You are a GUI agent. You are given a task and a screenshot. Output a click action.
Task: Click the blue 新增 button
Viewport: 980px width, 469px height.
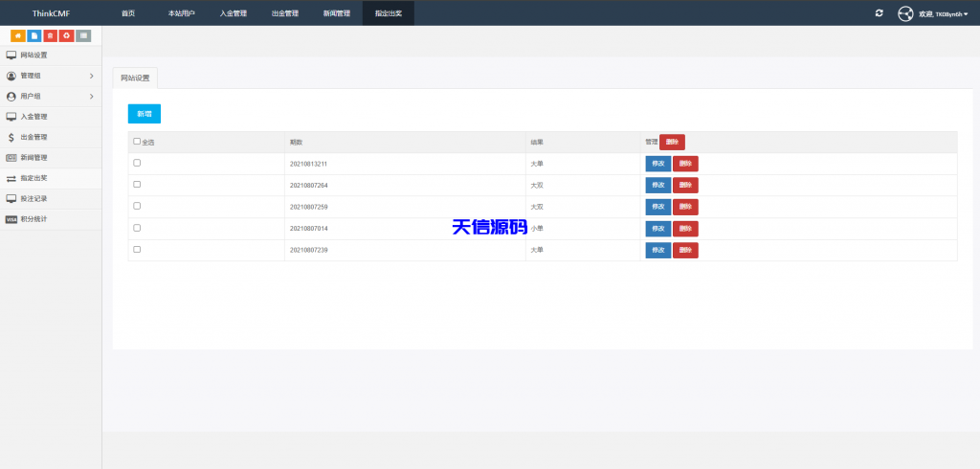click(x=145, y=114)
